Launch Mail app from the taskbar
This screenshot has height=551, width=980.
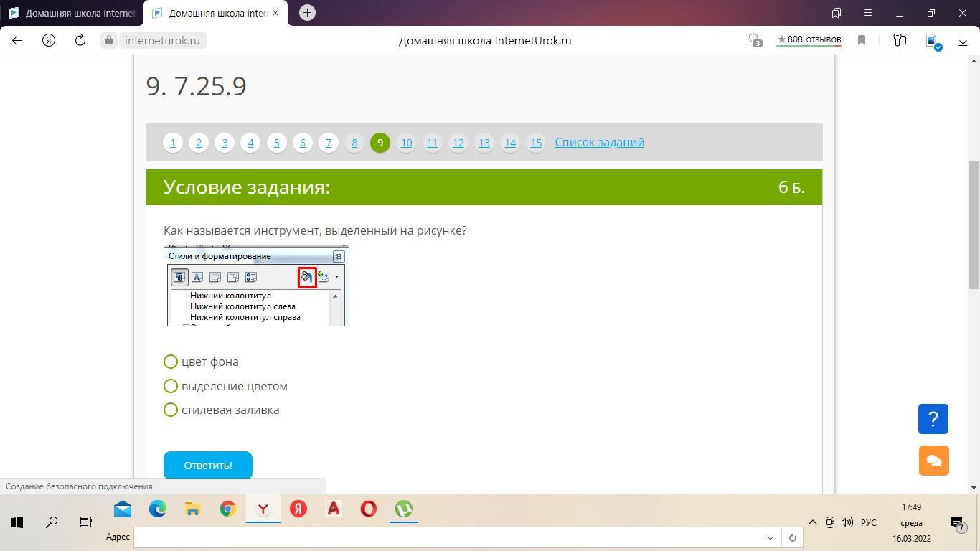123,509
